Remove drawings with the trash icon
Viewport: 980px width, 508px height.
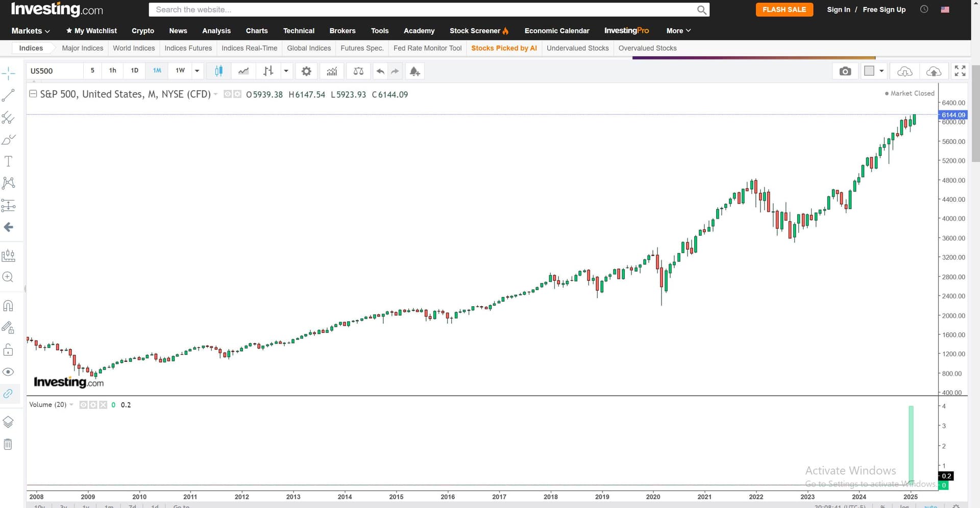point(9,444)
